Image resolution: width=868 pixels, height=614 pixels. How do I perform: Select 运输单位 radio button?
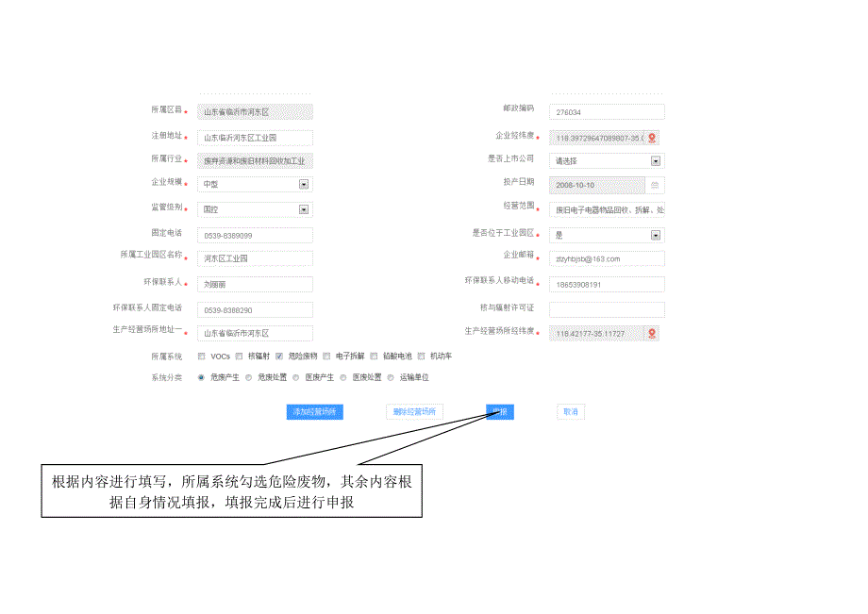click(x=391, y=378)
